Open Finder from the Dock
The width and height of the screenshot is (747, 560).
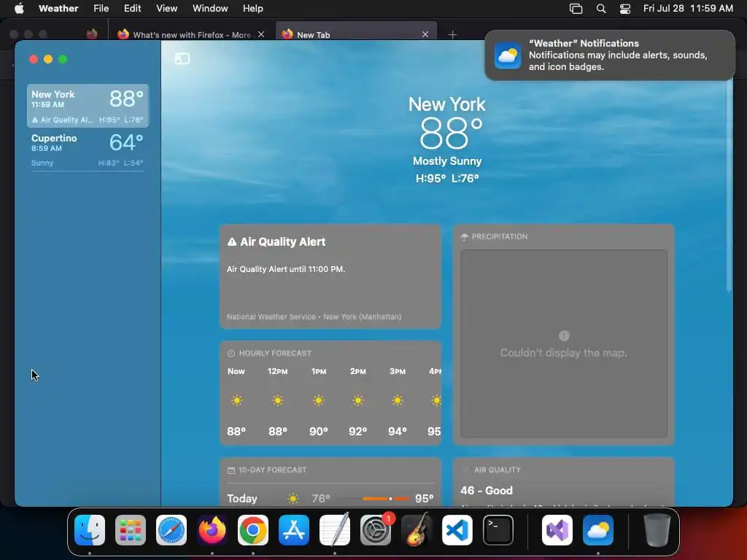(90, 530)
